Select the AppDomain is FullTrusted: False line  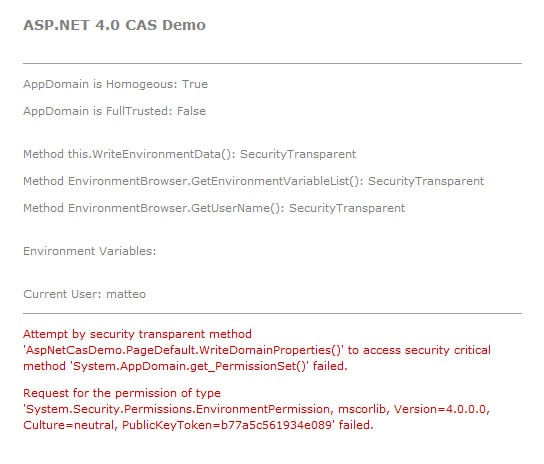coord(114,111)
